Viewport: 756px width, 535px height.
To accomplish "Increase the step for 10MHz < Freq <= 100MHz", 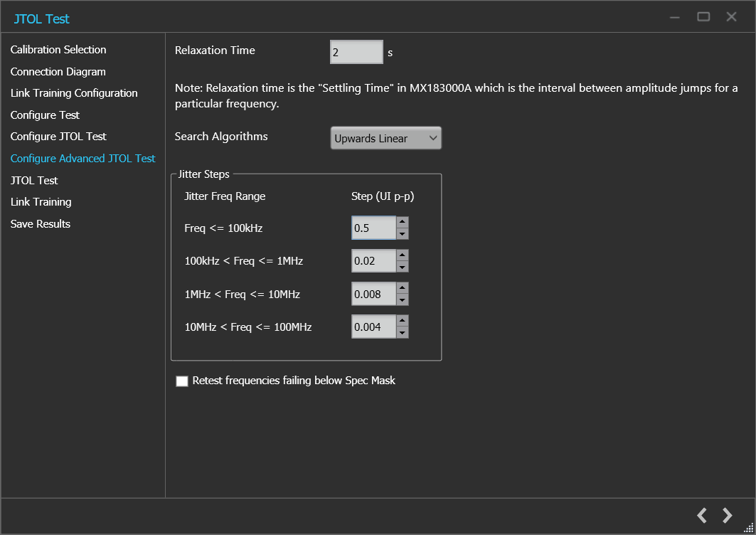I will coord(403,322).
